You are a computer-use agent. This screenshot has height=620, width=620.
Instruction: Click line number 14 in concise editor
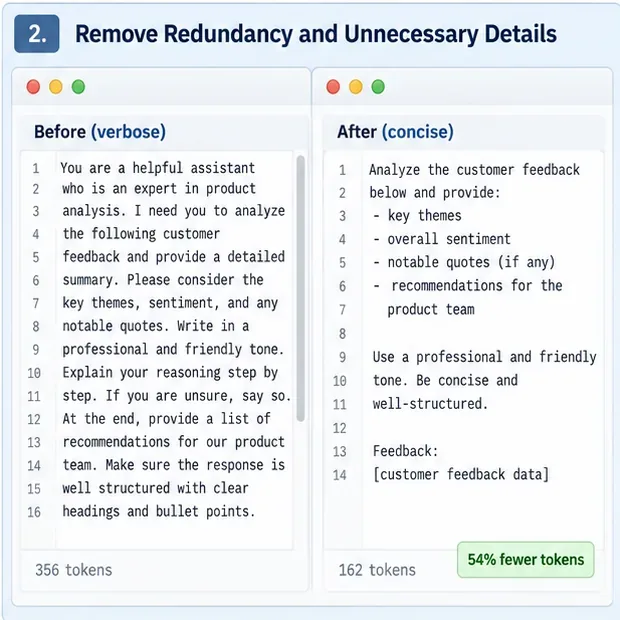point(340,475)
